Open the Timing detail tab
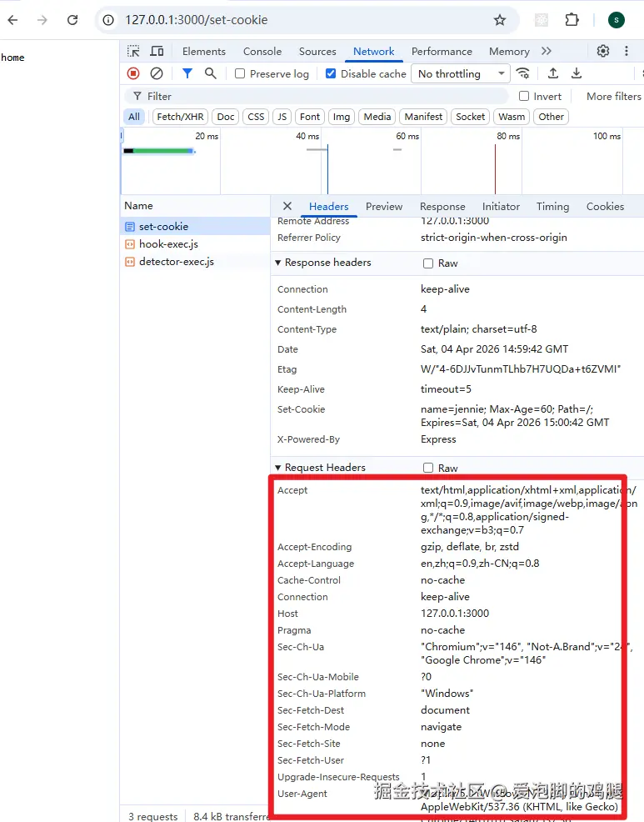This screenshot has width=644, height=822. pos(552,207)
